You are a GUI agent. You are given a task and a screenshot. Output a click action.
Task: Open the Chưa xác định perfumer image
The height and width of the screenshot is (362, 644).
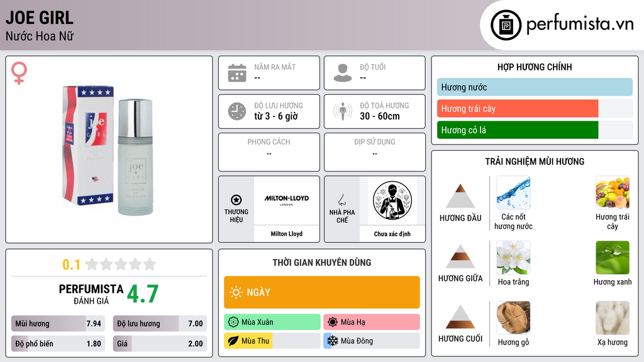pos(392,200)
